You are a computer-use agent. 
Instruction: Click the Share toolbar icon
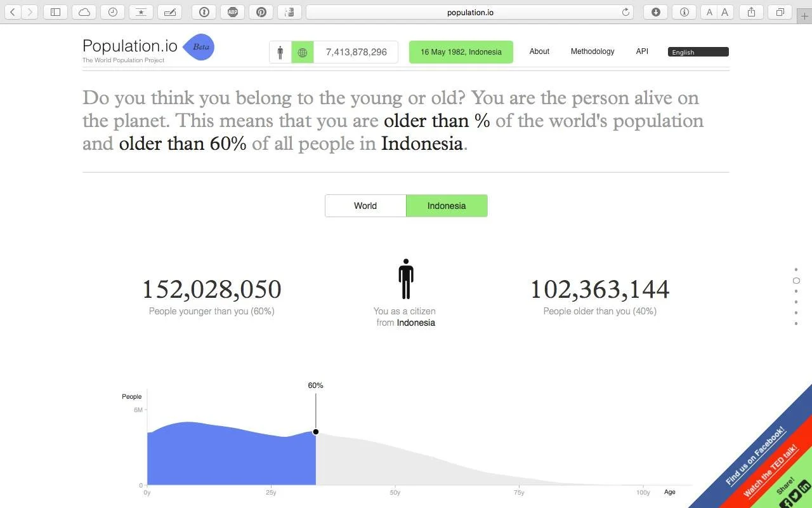point(752,12)
